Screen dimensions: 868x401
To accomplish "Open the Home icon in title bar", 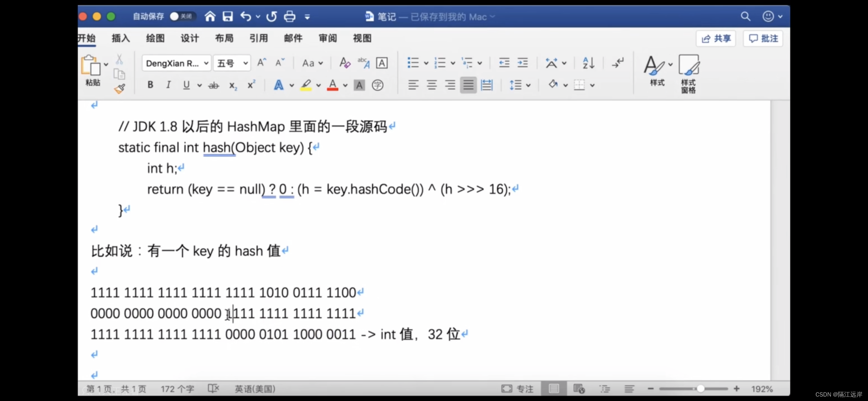I will (210, 16).
